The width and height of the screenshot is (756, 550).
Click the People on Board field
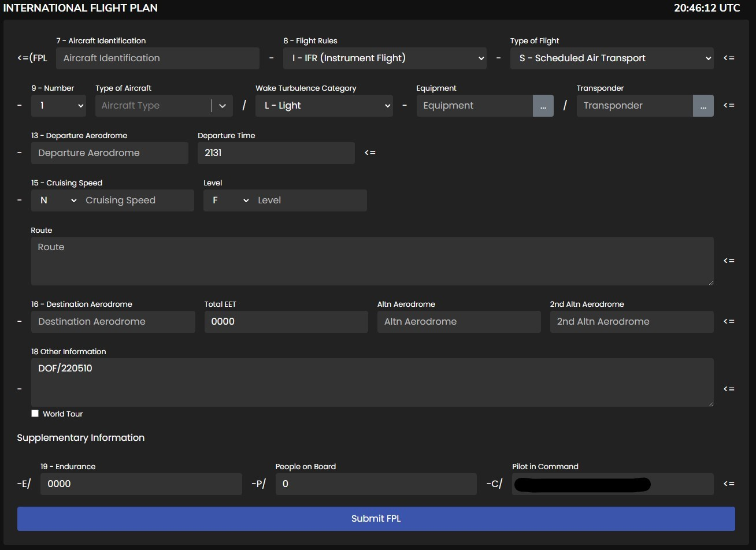(376, 484)
